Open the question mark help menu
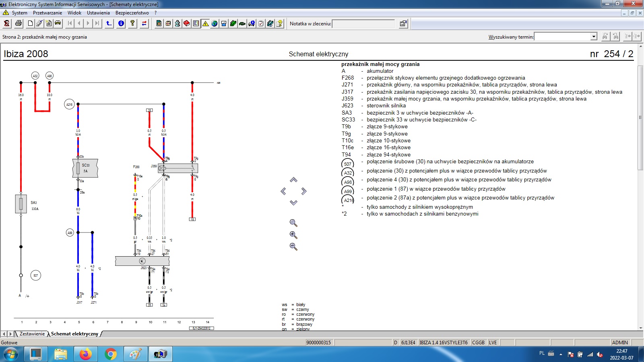Viewport: 644px width, 362px height. (156, 13)
